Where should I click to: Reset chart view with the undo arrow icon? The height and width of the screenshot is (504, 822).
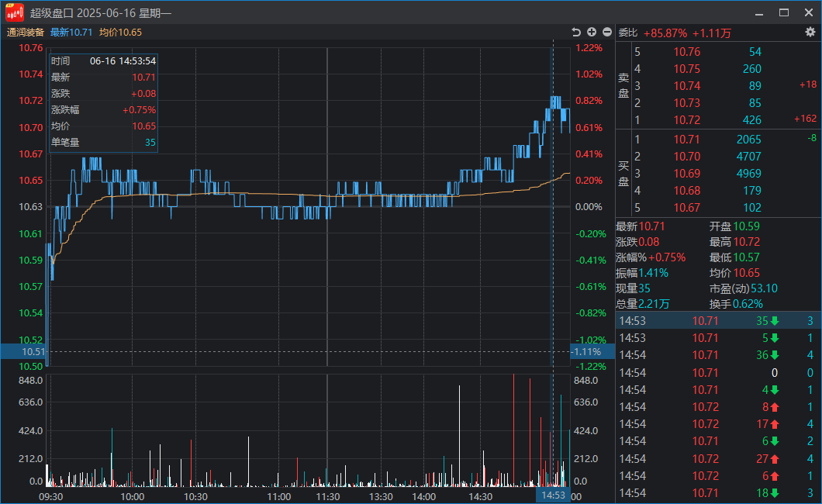pos(576,33)
